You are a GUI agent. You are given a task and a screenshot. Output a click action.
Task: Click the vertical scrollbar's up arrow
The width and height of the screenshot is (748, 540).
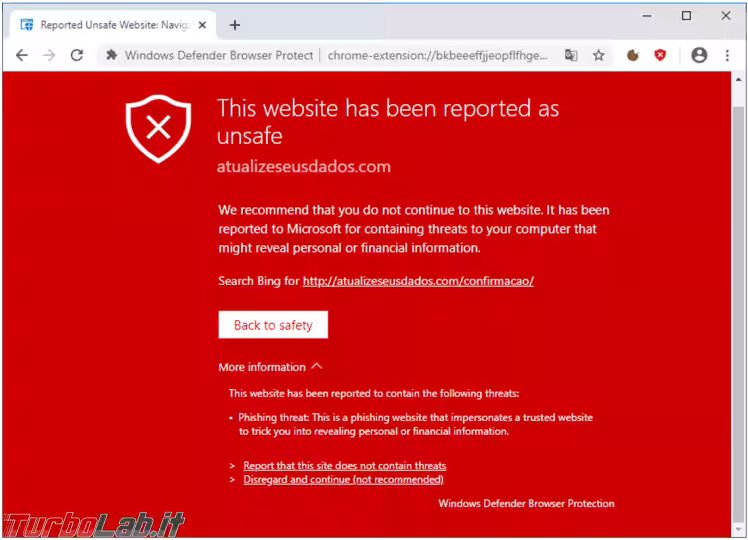point(738,79)
